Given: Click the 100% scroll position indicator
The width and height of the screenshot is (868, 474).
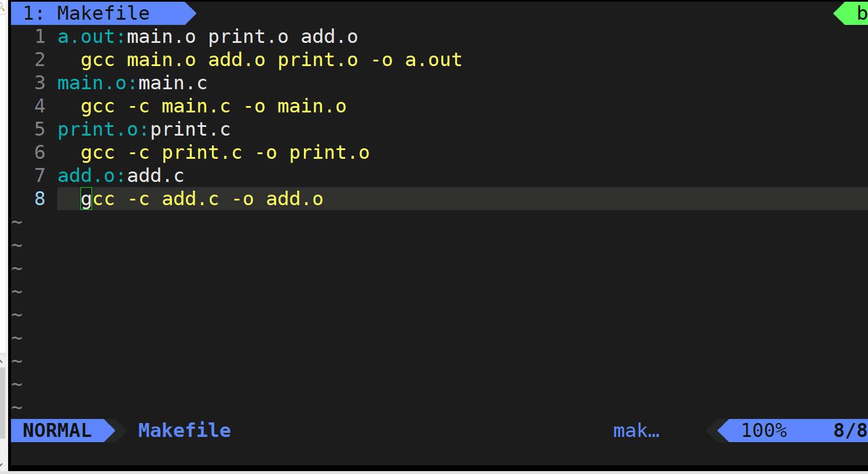Looking at the screenshot, I should (x=764, y=431).
